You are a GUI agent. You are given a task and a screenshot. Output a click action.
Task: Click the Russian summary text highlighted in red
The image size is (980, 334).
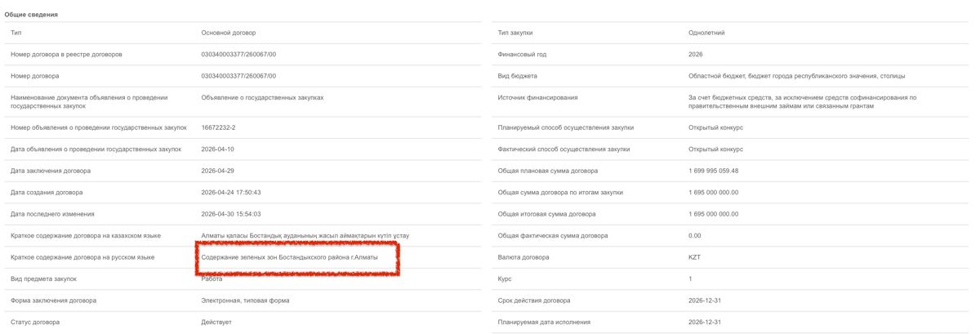[290, 257]
